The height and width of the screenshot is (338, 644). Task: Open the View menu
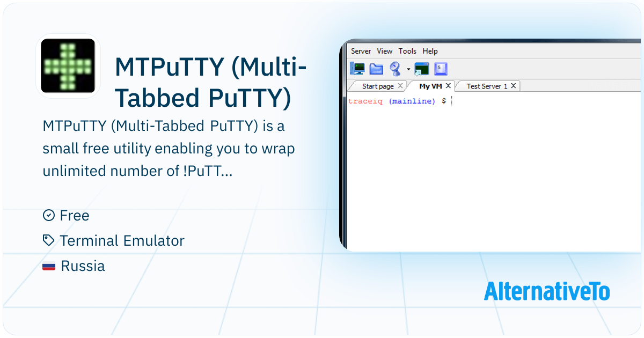click(384, 51)
